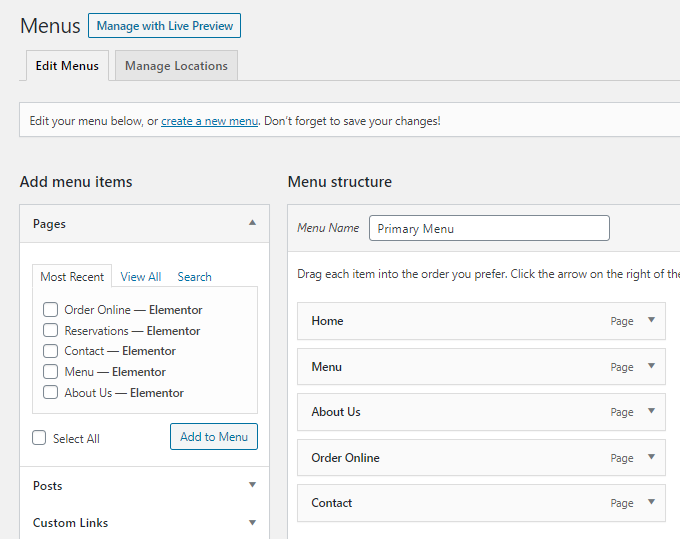Viewport: 680px width, 539px height.
Task: Check the Order Online page checkbox
Action: click(x=50, y=310)
